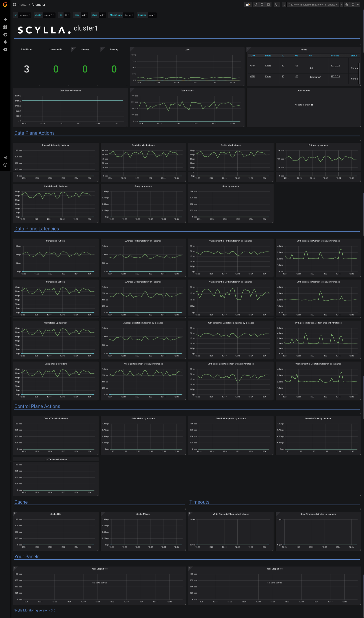This screenshot has height=618, width=364.
Task: Click the info icon on Load panel
Action: click(131, 48)
